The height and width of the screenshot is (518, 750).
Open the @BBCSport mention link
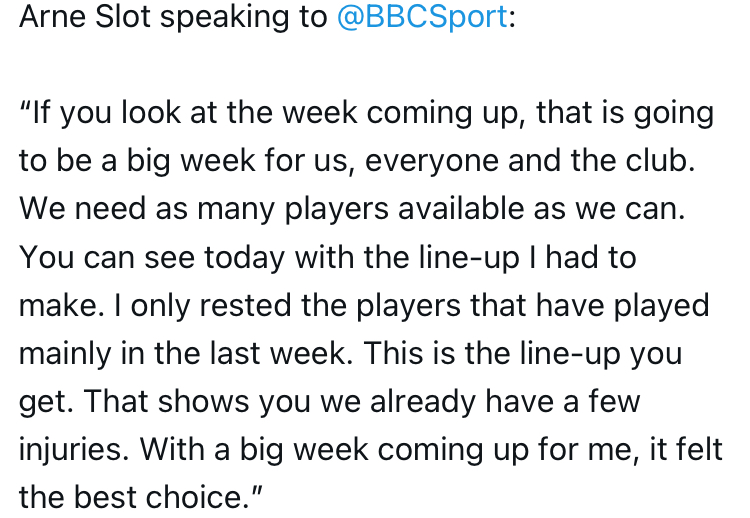coord(423,17)
